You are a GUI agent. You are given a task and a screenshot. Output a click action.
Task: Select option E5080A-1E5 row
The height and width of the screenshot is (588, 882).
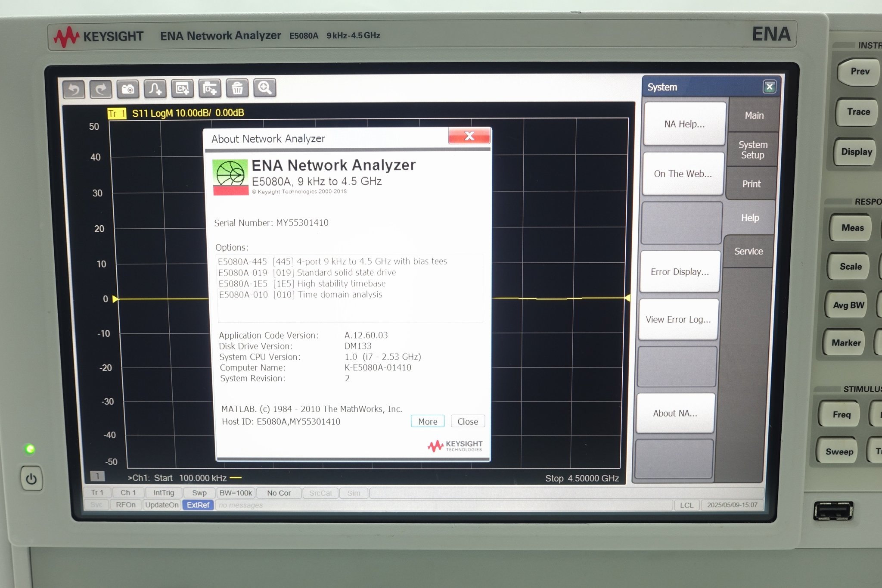click(x=301, y=283)
